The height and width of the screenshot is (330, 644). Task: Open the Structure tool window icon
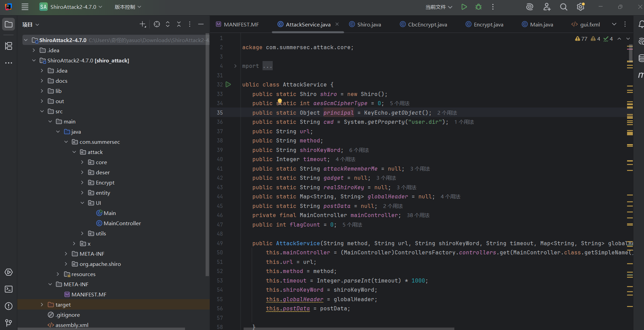coord(9,46)
